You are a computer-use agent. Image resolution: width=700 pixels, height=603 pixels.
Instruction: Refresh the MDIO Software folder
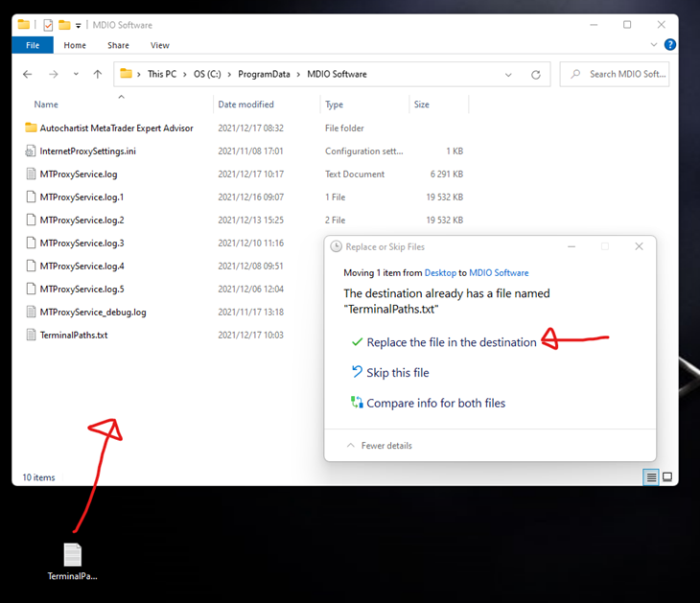click(x=536, y=75)
